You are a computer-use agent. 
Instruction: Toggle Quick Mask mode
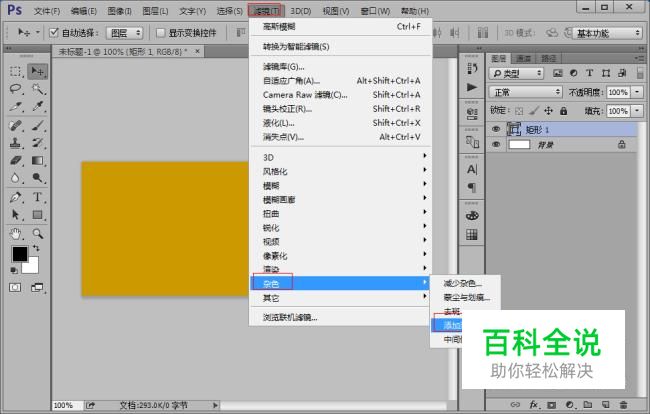click(x=15, y=287)
